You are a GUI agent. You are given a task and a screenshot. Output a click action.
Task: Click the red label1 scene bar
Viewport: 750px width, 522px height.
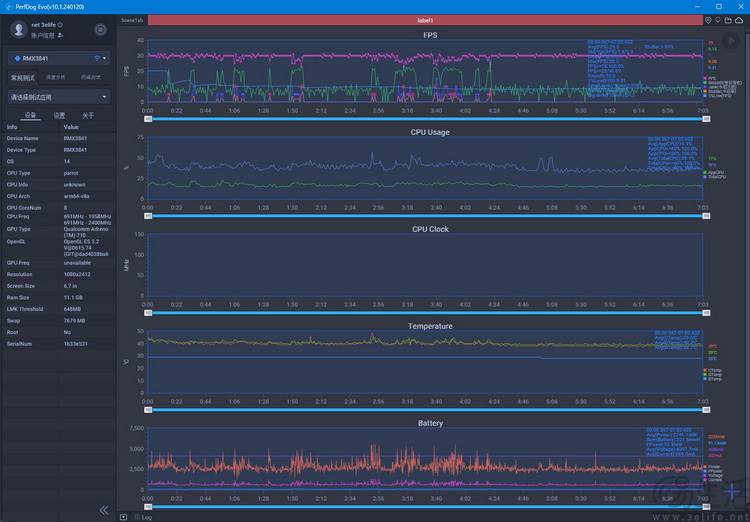[425, 20]
